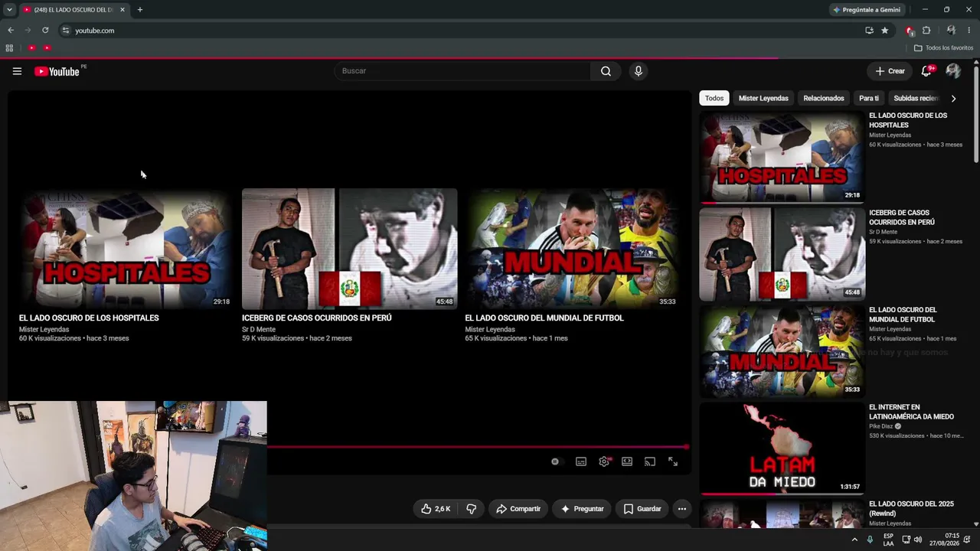Image resolution: width=980 pixels, height=551 pixels.
Task: Open video player settings gear
Action: [604, 461]
